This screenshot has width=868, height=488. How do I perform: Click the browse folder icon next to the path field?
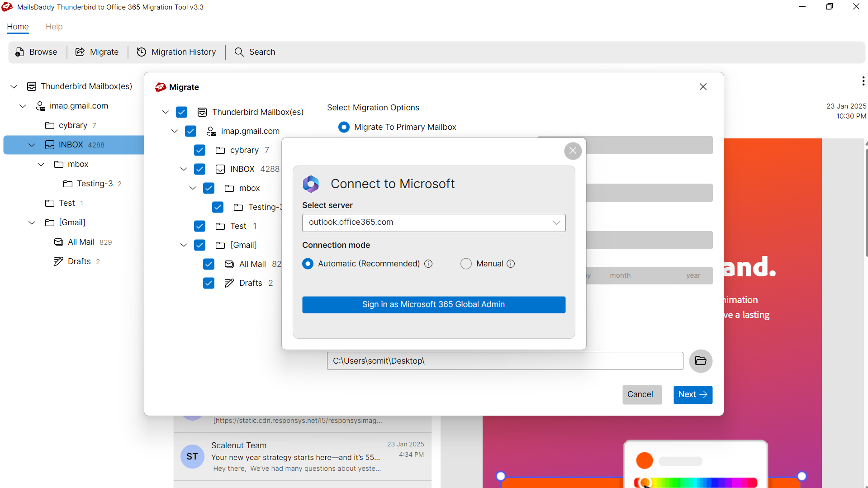pos(701,361)
